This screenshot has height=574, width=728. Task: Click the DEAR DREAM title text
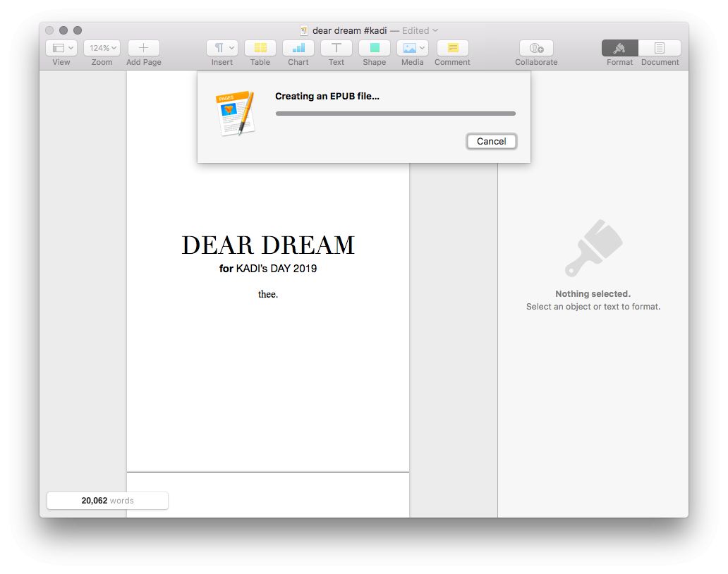coord(268,245)
